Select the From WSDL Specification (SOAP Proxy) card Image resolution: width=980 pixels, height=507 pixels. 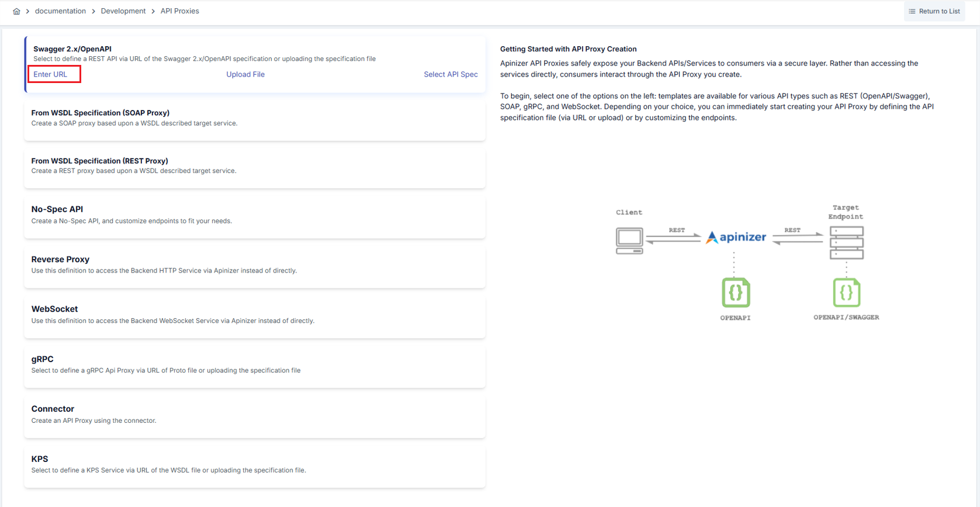[x=255, y=120]
